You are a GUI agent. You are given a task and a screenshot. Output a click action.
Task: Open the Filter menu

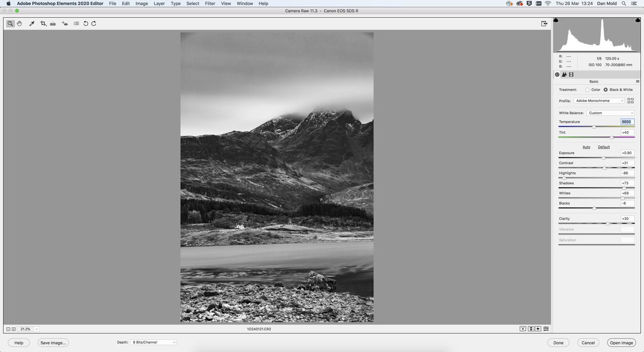coord(209,3)
